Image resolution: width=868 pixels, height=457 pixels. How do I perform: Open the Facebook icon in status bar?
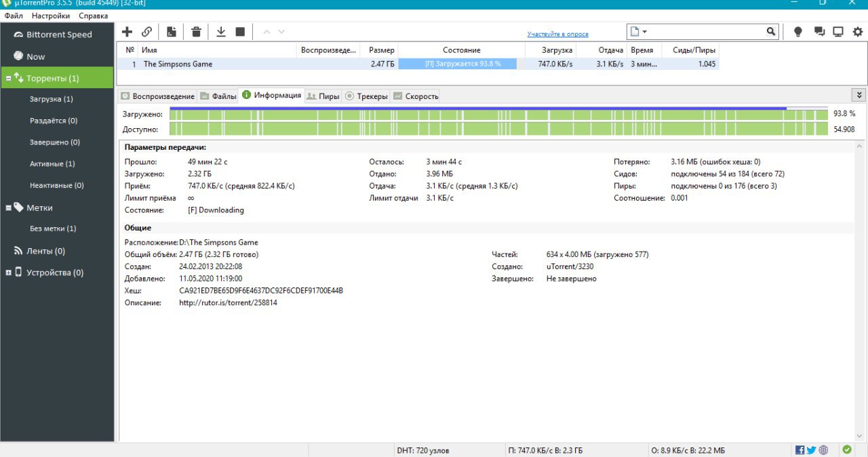pyautogui.click(x=800, y=450)
